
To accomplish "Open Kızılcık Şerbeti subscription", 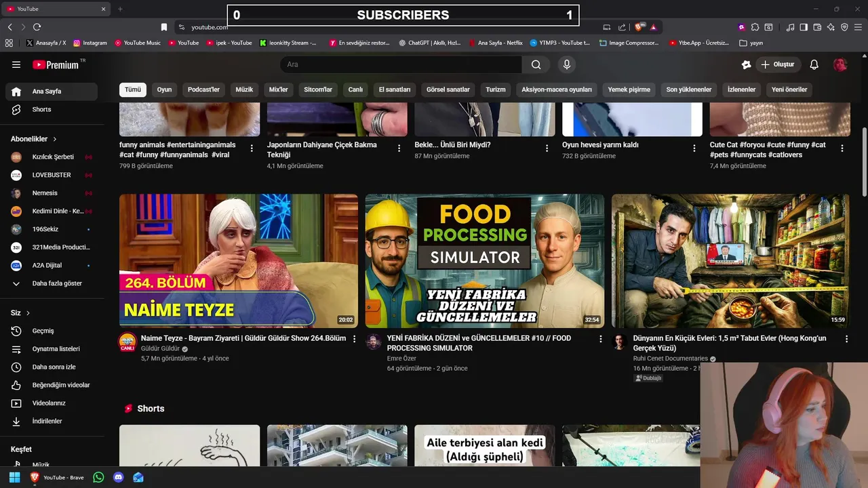I will coord(52,157).
